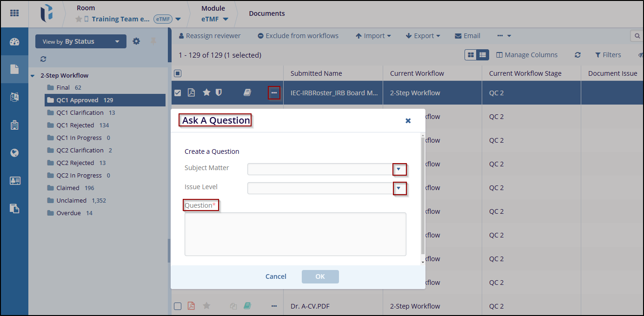
Task: Click the star icon on Dr. A-CV.PDF row
Action: coord(206,306)
